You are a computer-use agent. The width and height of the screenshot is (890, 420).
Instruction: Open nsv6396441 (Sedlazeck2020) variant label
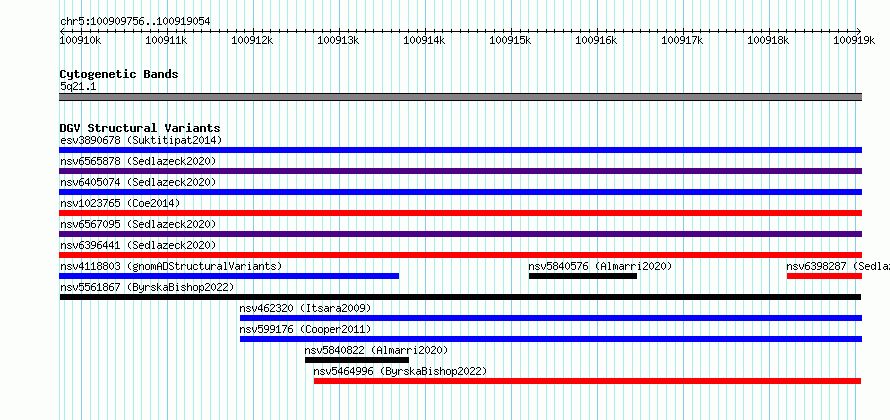tap(138, 245)
